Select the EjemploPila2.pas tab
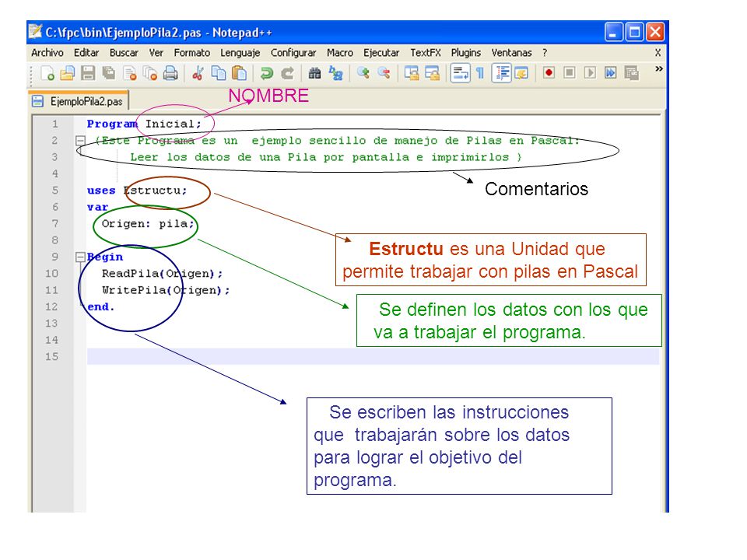 [79, 101]
